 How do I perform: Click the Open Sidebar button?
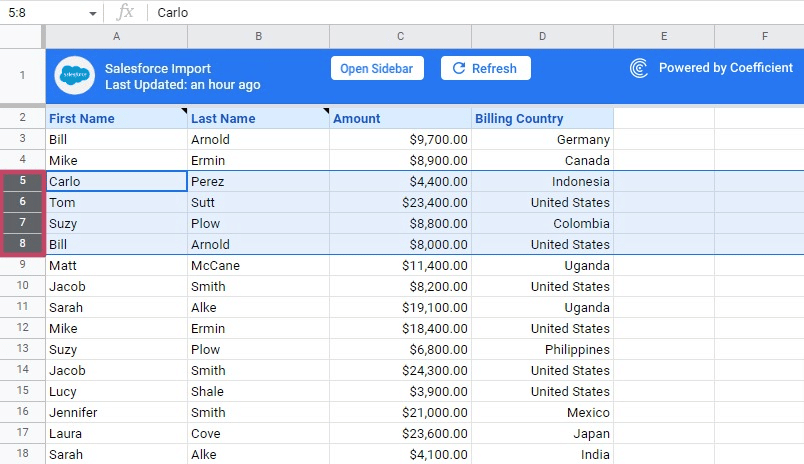[x=377, y=68]
